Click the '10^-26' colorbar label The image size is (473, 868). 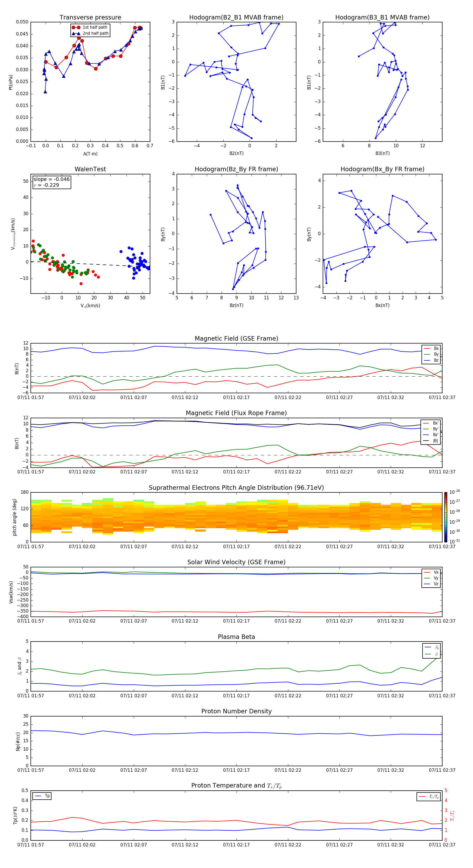455,492
